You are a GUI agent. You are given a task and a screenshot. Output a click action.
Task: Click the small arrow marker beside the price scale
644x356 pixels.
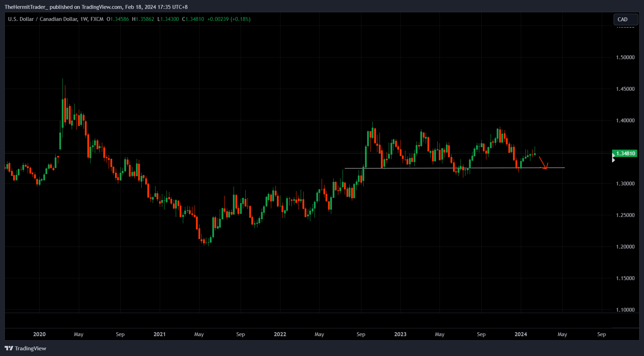[x=613, y=160]
